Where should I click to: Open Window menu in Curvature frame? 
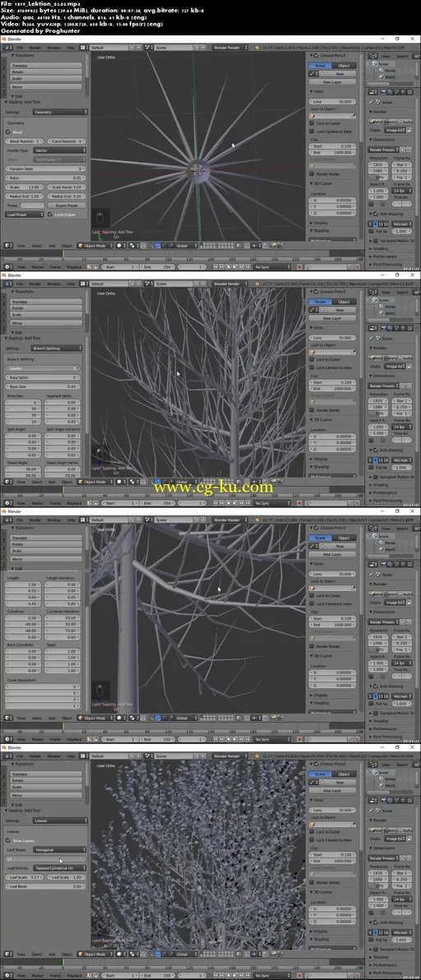[53, 520]
